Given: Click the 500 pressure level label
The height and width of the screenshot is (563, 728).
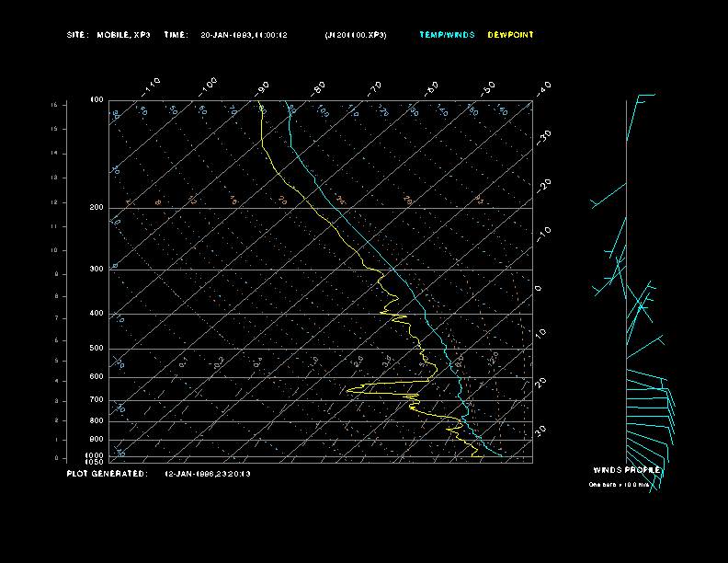Looking at the screenshot, I should 97,348.
